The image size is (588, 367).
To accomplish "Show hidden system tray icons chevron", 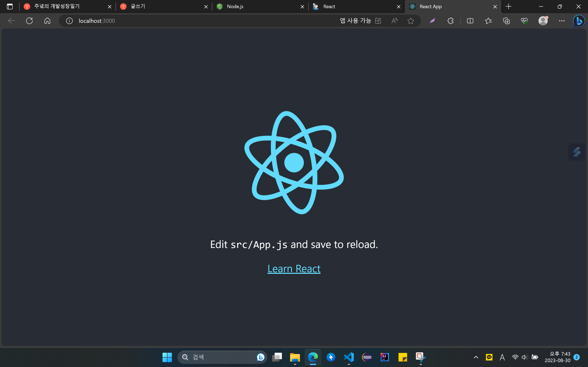I will click(476, 357).
